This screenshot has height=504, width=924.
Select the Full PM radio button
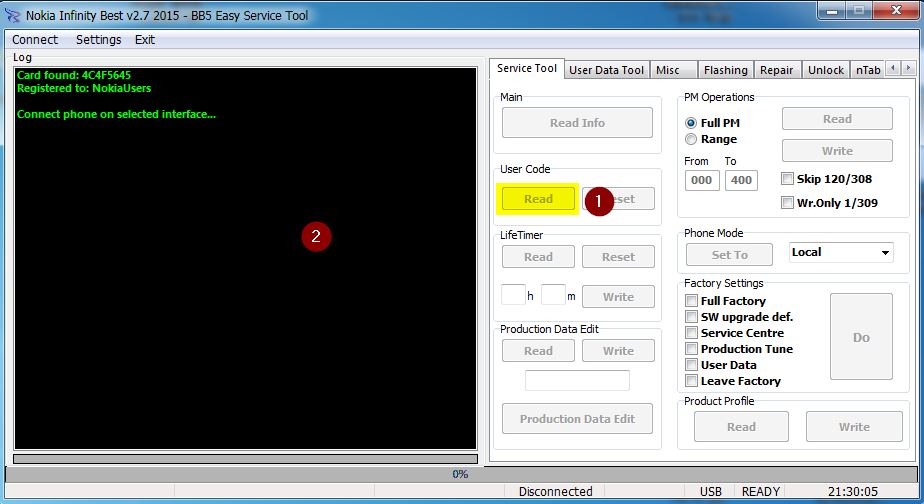point(691,123)
